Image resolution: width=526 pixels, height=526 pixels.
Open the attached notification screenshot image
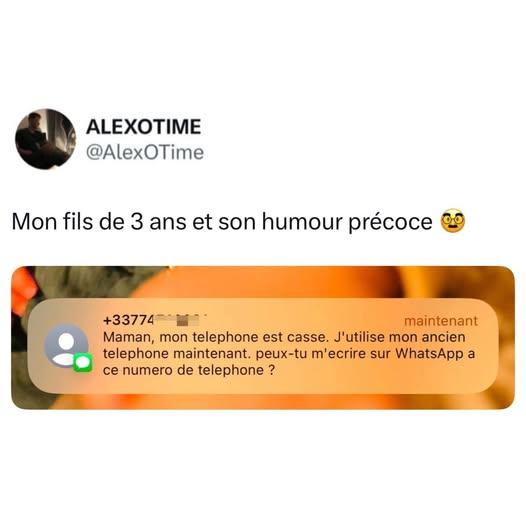[263, 337]
